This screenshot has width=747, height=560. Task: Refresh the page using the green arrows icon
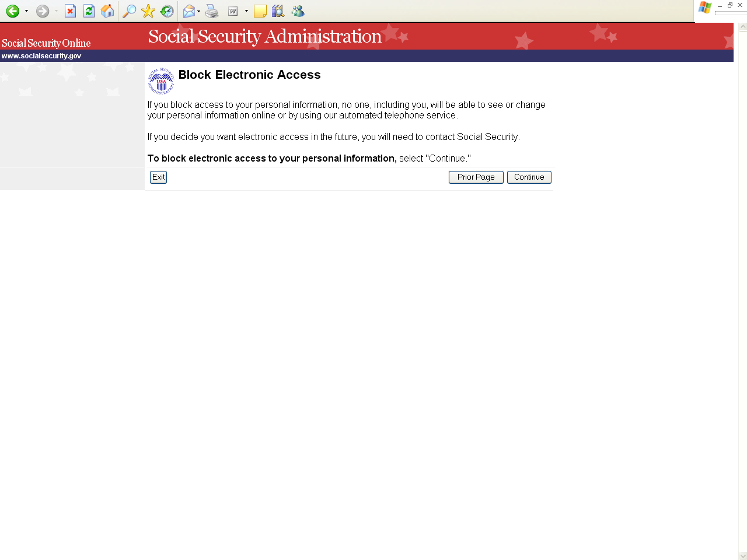pos(89,11)
